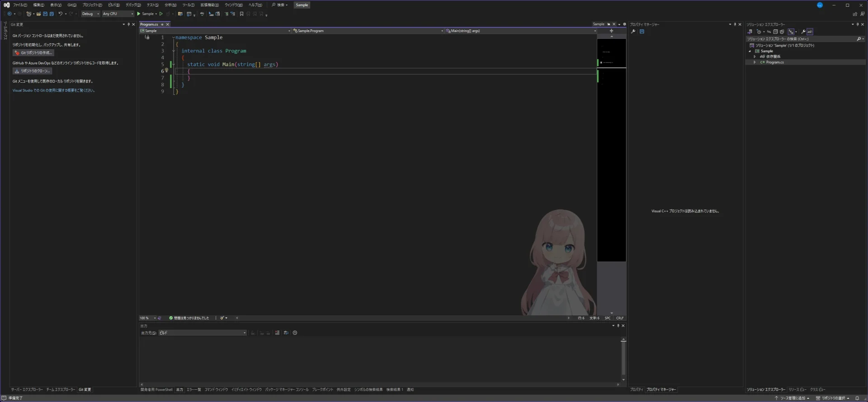Click Collapse All icon in Solution Explorer
The image size is (868, 402).
point(775,32)
